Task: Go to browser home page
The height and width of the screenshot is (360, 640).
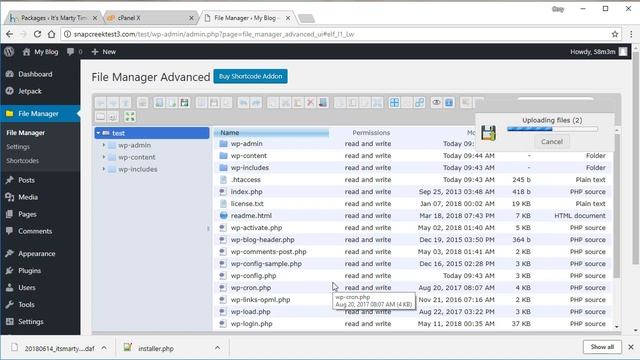Action: 51,34
